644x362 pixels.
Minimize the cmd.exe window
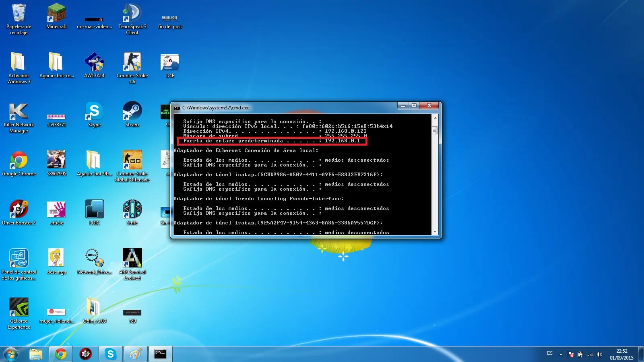pyautogui.click(x=403, y=106)
